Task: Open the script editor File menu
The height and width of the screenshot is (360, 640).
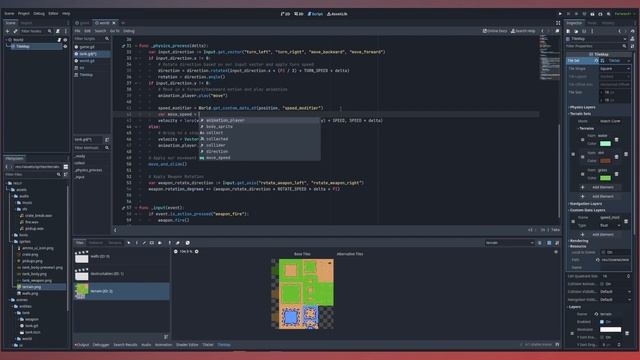Action: 77,31
